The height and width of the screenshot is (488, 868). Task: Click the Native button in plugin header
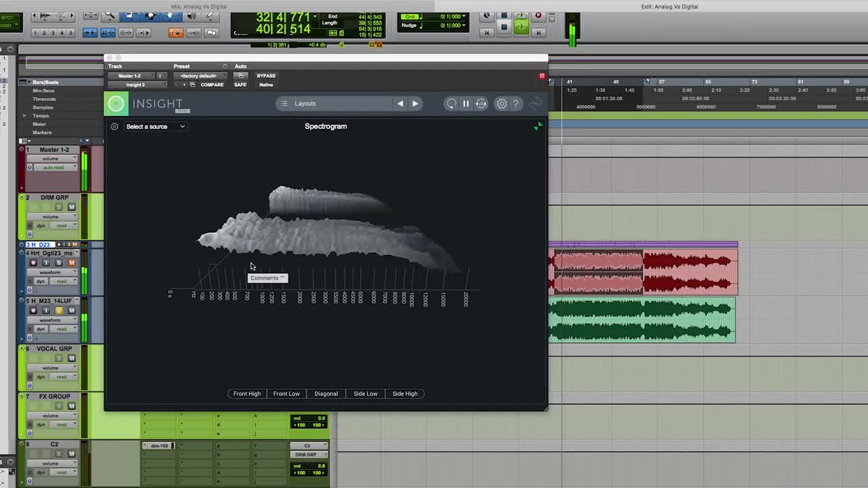point(266,85)
